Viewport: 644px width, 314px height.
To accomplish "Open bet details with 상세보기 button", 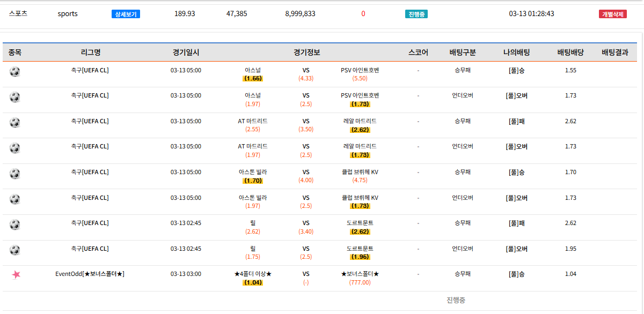I will click(126, 14).
